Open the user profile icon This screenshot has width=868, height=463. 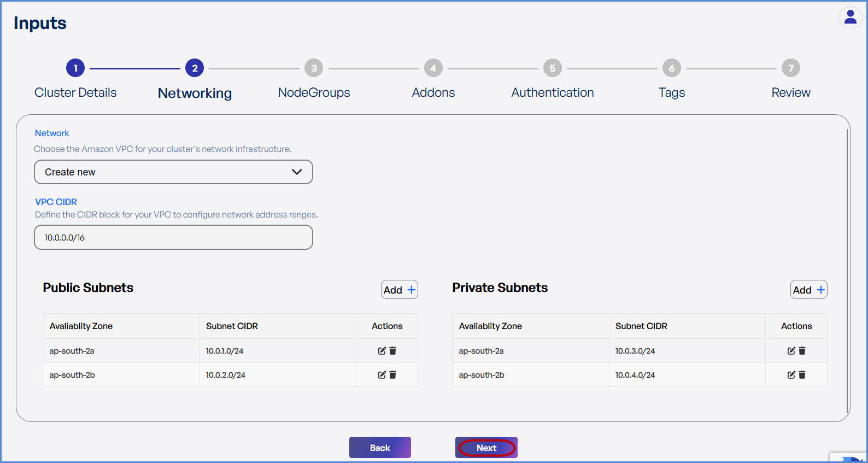click(850, 17)
